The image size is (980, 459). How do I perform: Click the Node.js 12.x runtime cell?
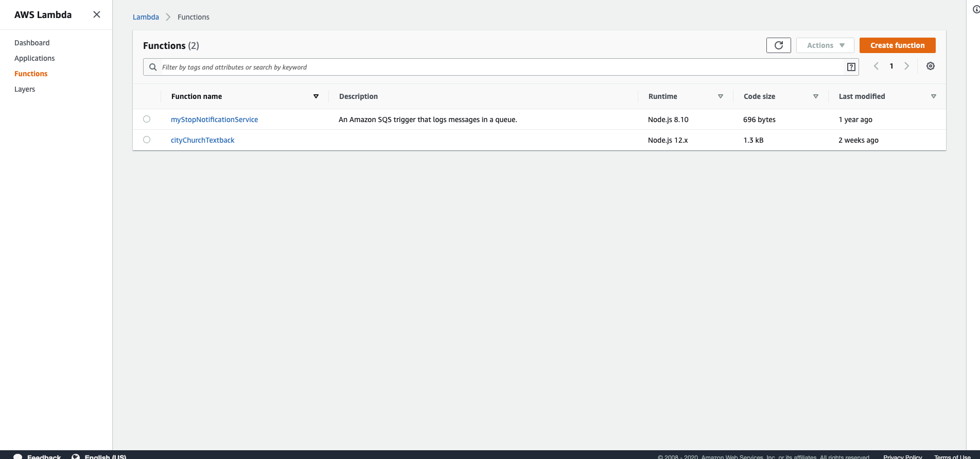[x=668, y=140]
